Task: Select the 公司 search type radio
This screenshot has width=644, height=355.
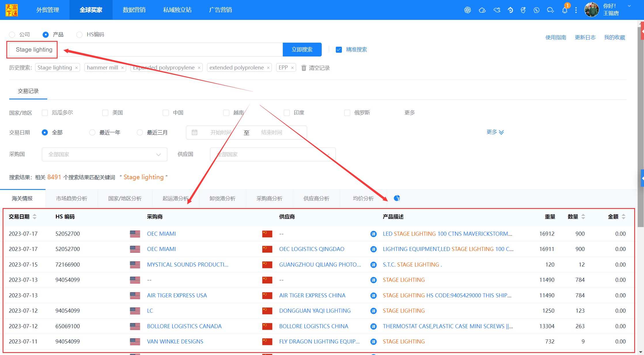Action: [x=12, y=35]
